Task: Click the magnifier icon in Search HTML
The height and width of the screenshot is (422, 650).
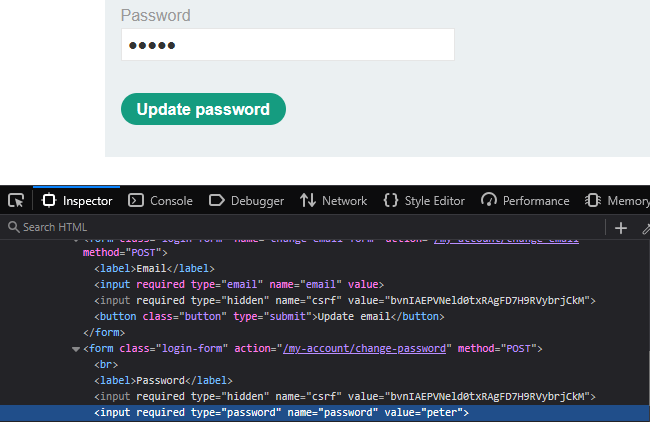Action: click(14, 227)
